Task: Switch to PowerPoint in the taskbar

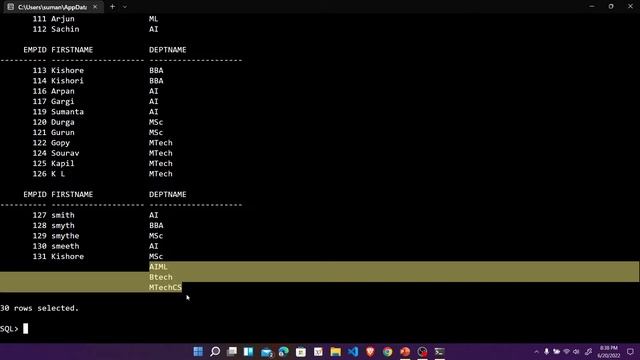Action: (x=405, y=351)
